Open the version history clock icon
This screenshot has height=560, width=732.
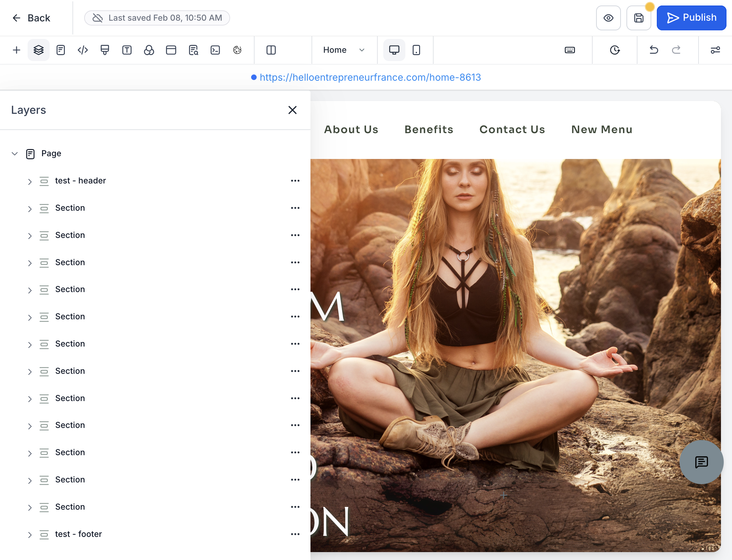[x=615, y=50]
